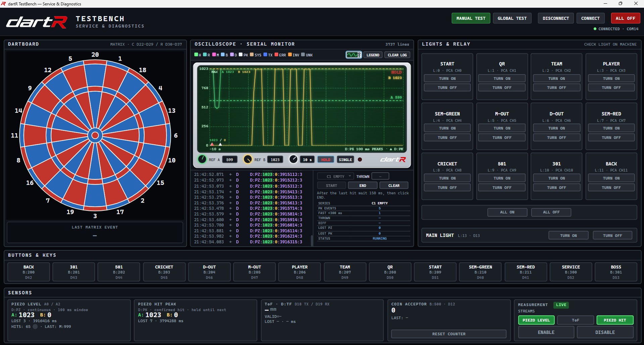
Task: Click the 10 s time window field
Action: [307, 160]
